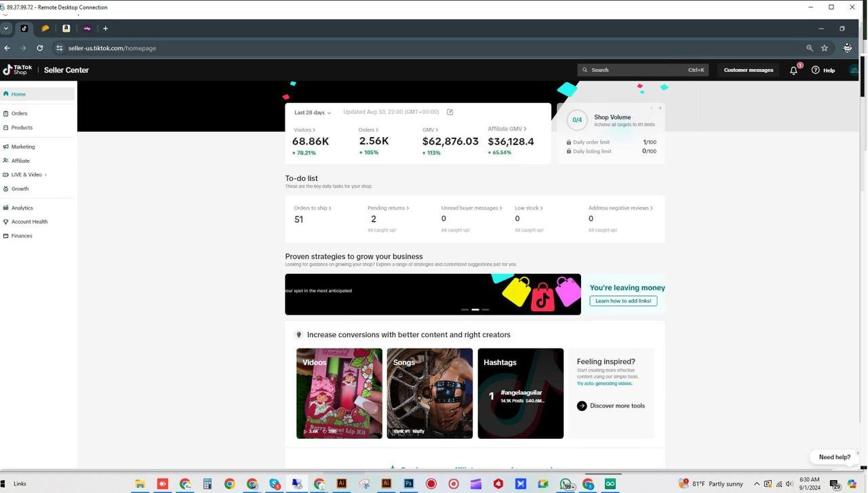Select the third banner carousel indicator
The width and height of the screenshot is (868, 493).
(486, 309)
